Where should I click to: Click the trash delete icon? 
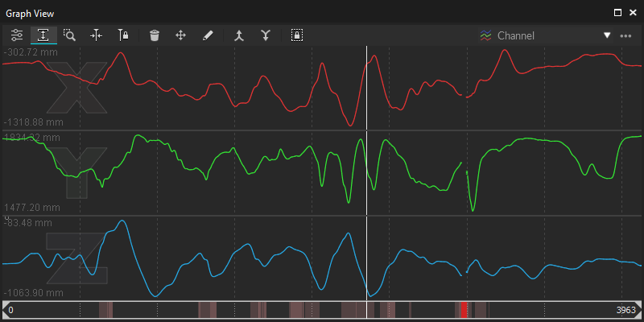pyautogui.click(x=155, y=35)
